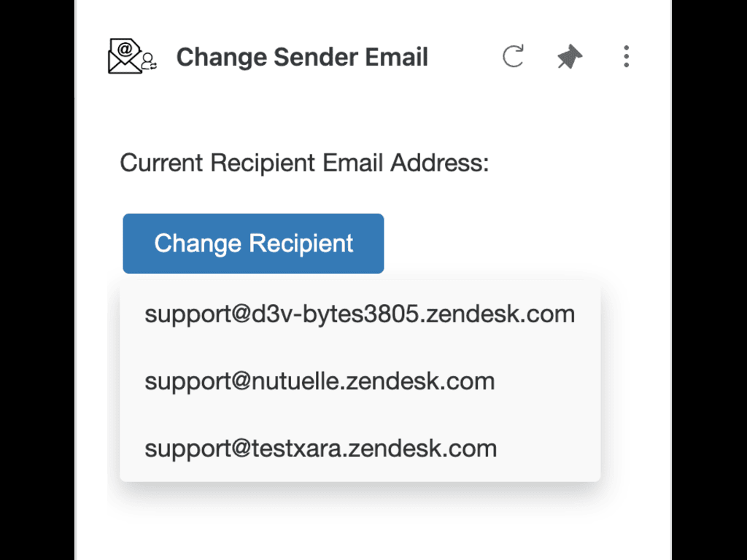Pick support@testxara.zendesk.com from dropdown

click(x=320, y=448)
